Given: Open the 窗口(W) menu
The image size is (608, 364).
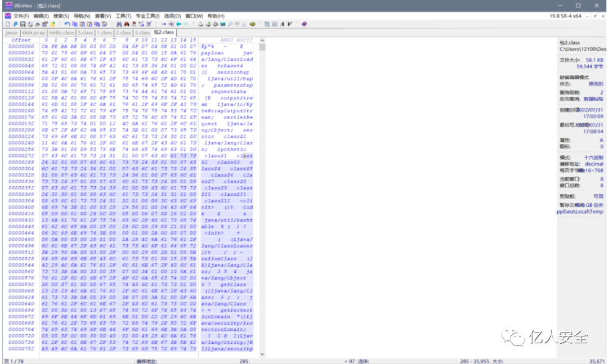Looking at the screenshot, I should [x=194, y=16].
